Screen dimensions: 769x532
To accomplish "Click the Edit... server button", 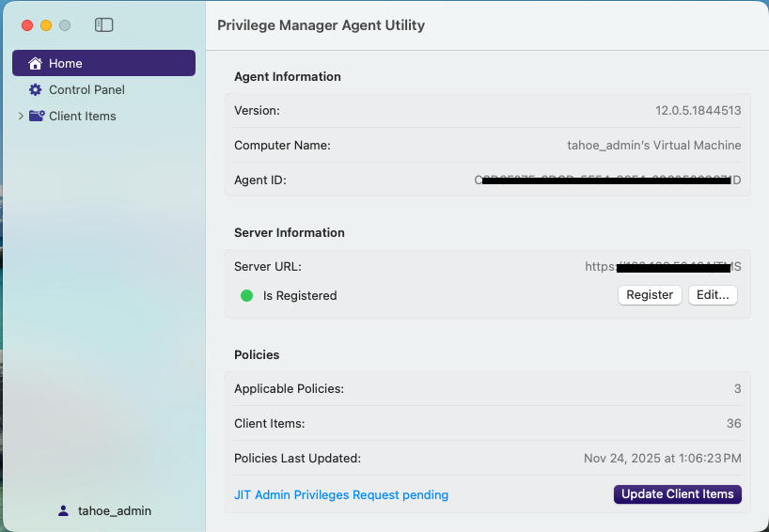I will (x=713, y=295).
